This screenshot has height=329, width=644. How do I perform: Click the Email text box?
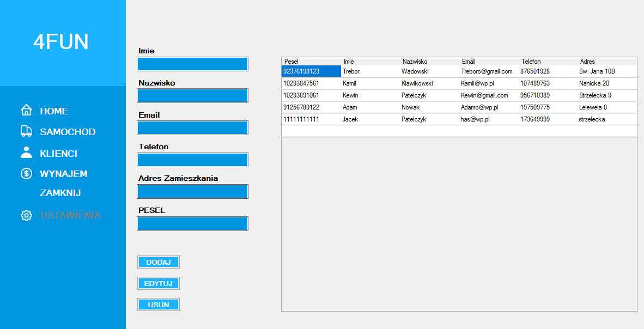click(192, 127)
